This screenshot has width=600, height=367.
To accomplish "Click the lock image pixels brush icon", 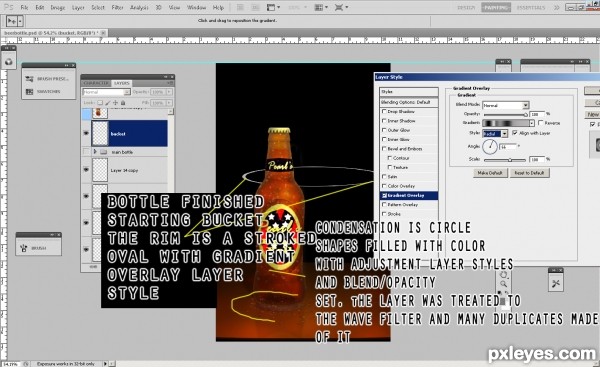I will (x=108, y=103).
